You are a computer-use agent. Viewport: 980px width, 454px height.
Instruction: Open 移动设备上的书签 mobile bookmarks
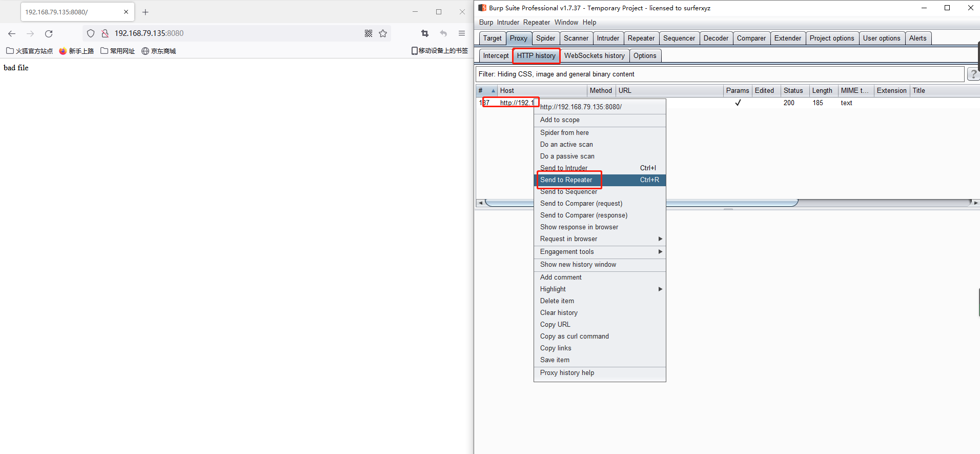click(440, 51)
